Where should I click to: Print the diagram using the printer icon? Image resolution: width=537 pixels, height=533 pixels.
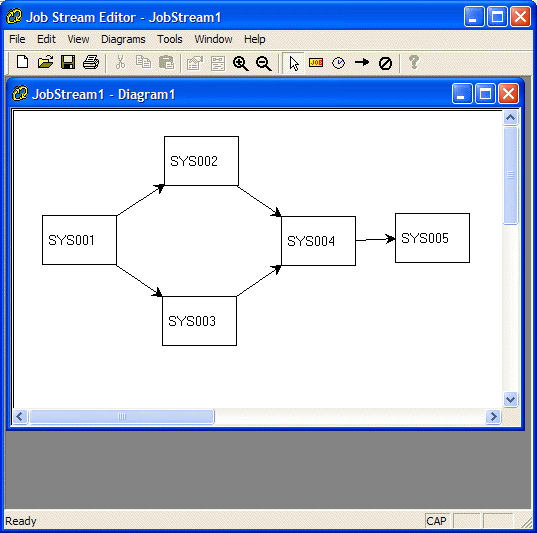click(91, 63)
